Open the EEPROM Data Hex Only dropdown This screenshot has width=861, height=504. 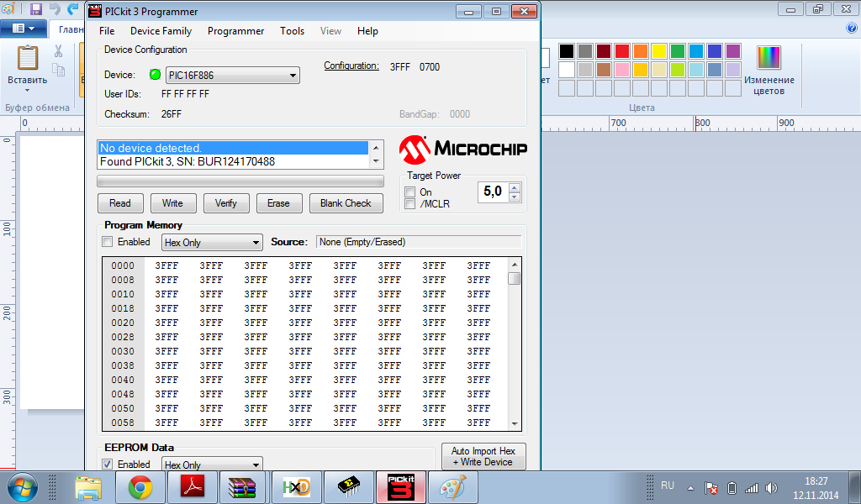pos(212,465)
